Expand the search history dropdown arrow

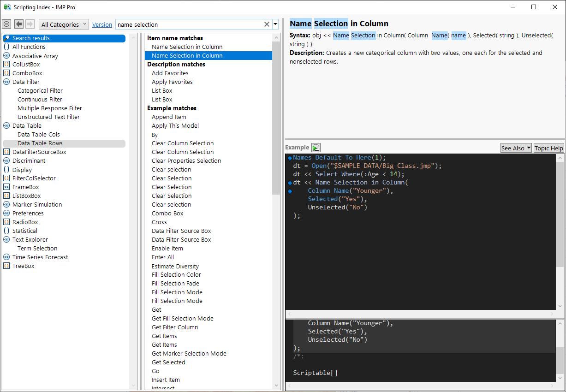point(276,24)
